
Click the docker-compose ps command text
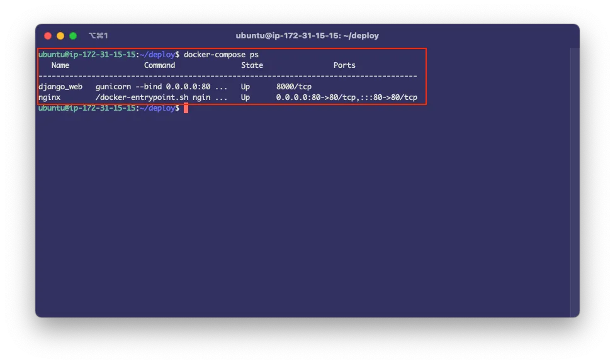221,55
